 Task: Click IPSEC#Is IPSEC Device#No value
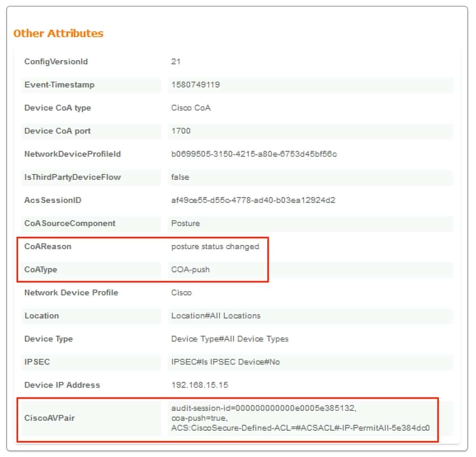tap(225, 362)
